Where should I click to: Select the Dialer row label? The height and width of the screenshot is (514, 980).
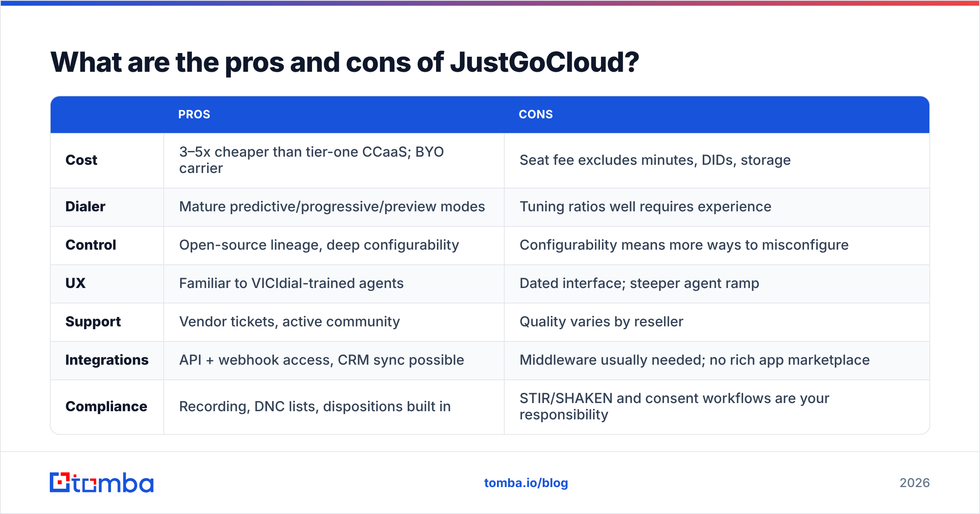85,206
